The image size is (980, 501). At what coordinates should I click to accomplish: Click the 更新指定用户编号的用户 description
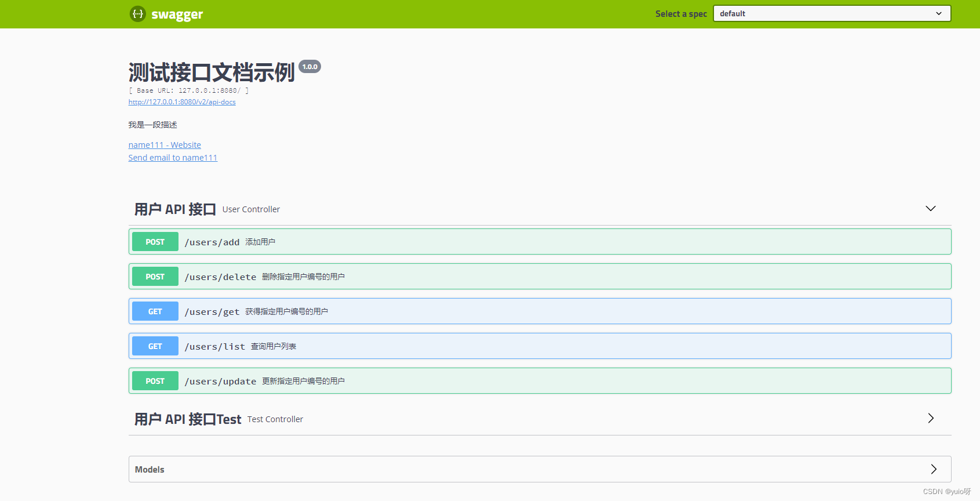point(303,381)
